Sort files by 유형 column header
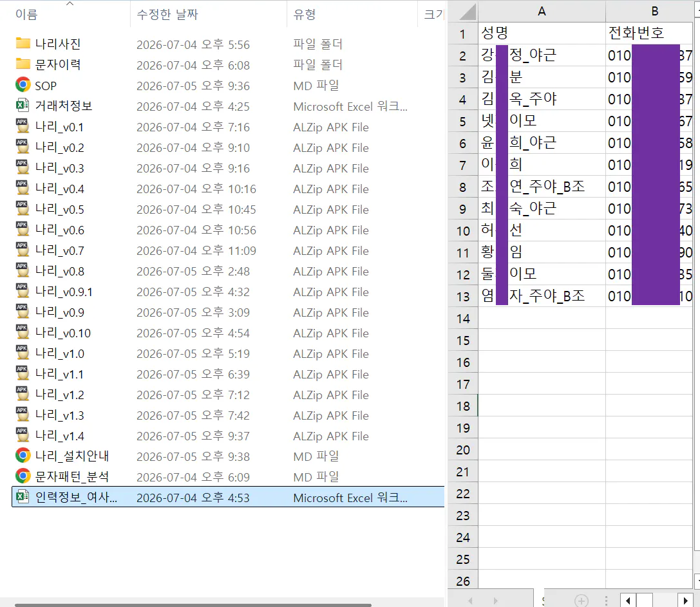The width and height of the screenshot is (700, 607). click(x=352, y=14)
